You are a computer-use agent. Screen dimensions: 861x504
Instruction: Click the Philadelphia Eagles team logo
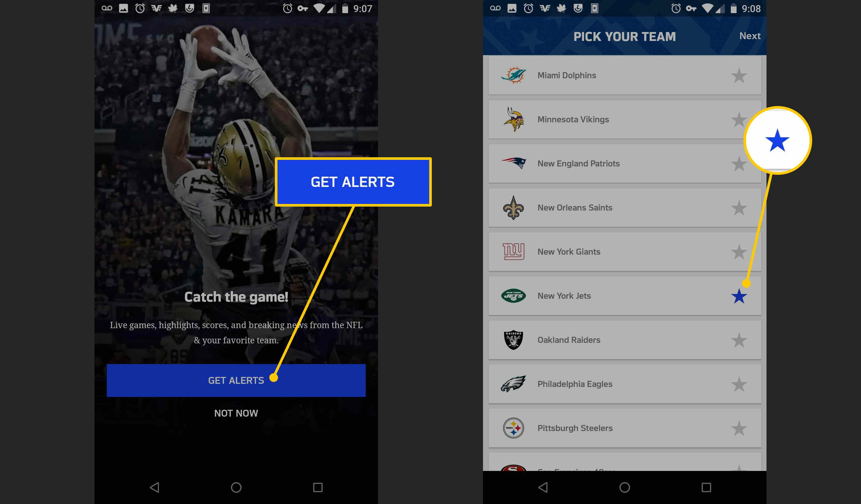[x=513, y=384]
